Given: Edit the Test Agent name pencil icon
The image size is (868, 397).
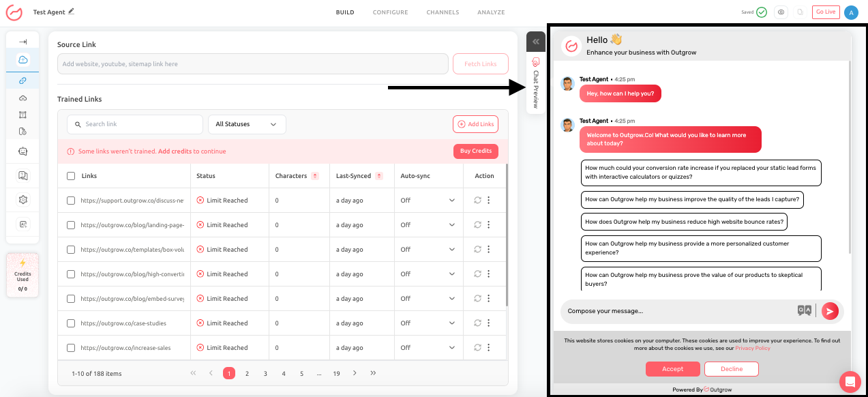Looking at the screenshot, I should pos(72,12).
